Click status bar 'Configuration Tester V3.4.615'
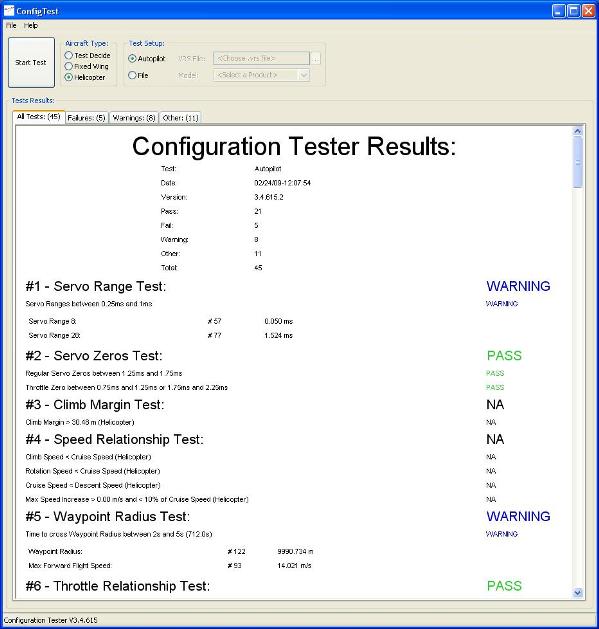Screen dimensions: 599x629 (x=51, y=620)
